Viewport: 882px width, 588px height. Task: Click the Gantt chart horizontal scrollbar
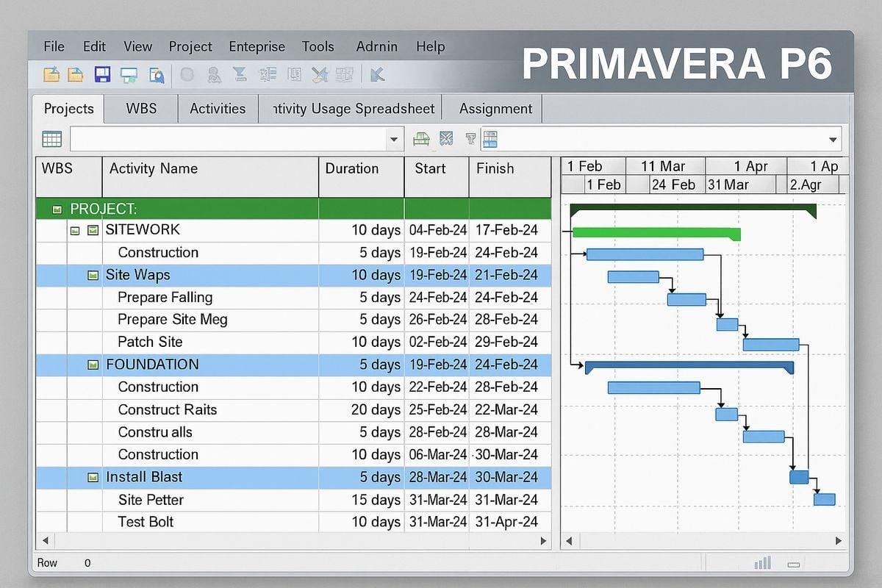(x=702, y=540)
